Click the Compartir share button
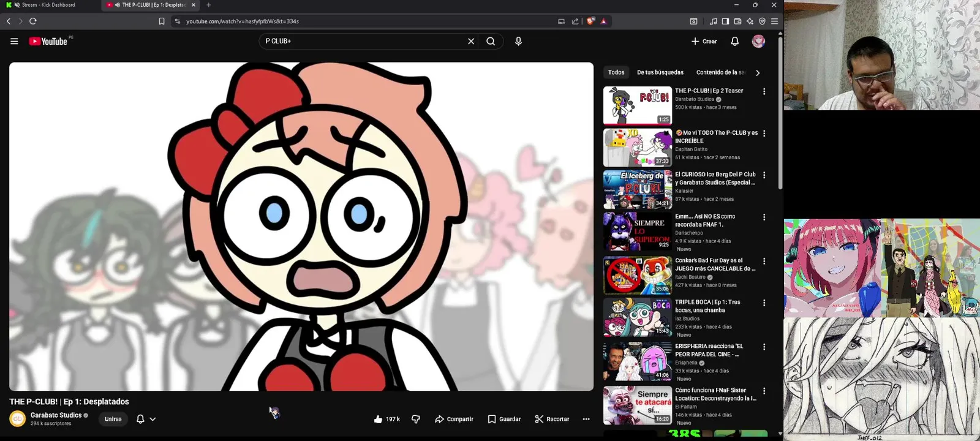Screen dimensions: 980x441 tap(454, 419)
